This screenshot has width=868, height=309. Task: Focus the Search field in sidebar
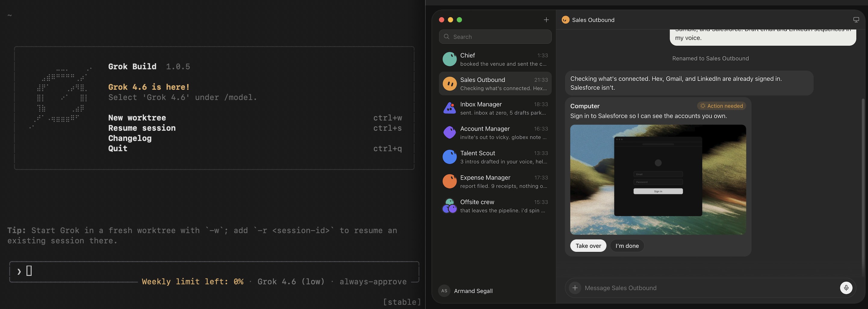495,37
